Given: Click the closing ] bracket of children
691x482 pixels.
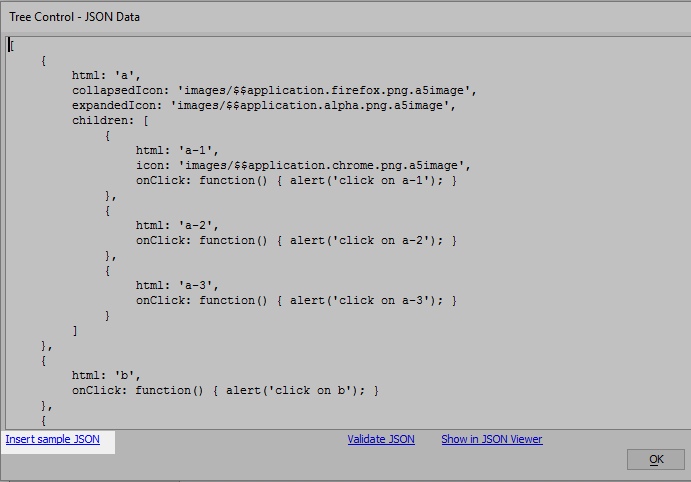Looking at the screenshot, I should coord(75,330).
